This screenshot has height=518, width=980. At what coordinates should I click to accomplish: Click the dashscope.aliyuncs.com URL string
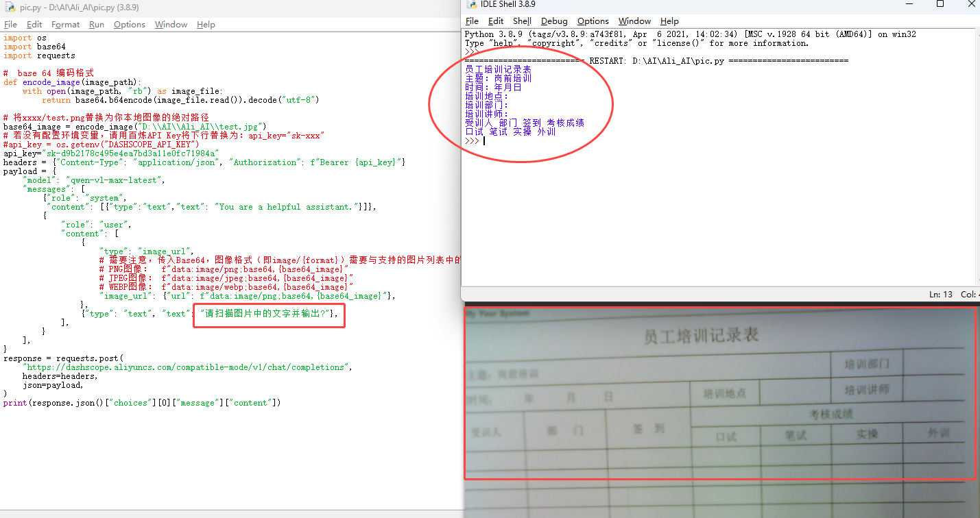187,367
